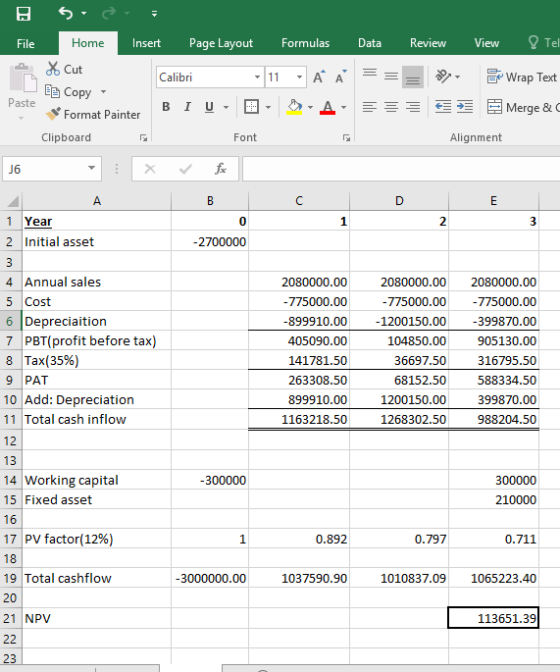Click the Name Box showing J6

click(43, 169)
